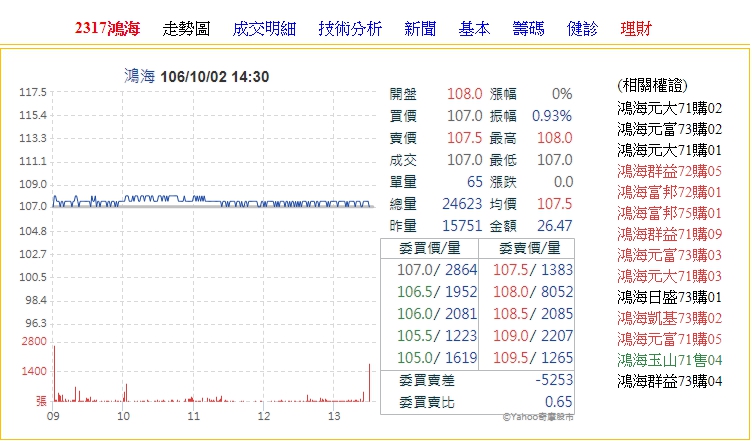Click the opening volume bar at 09
Image resolution: width=752 pixels, height=441 pixels.
click(x=54, y=373)
